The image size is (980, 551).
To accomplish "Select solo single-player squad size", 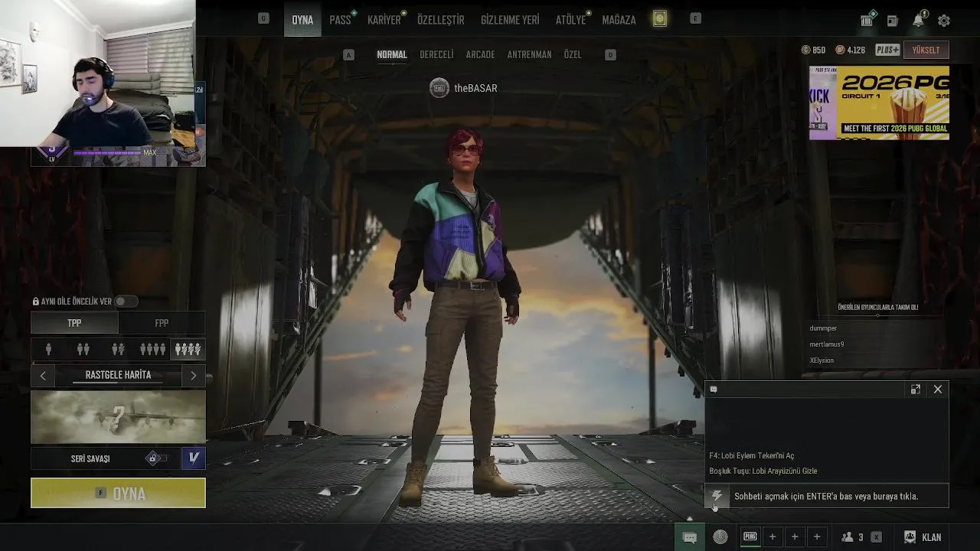I will [x=48, y=349].
